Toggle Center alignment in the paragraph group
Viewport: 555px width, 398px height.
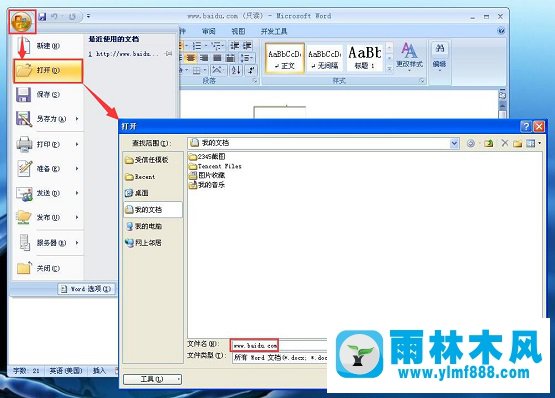click(191, 58)
